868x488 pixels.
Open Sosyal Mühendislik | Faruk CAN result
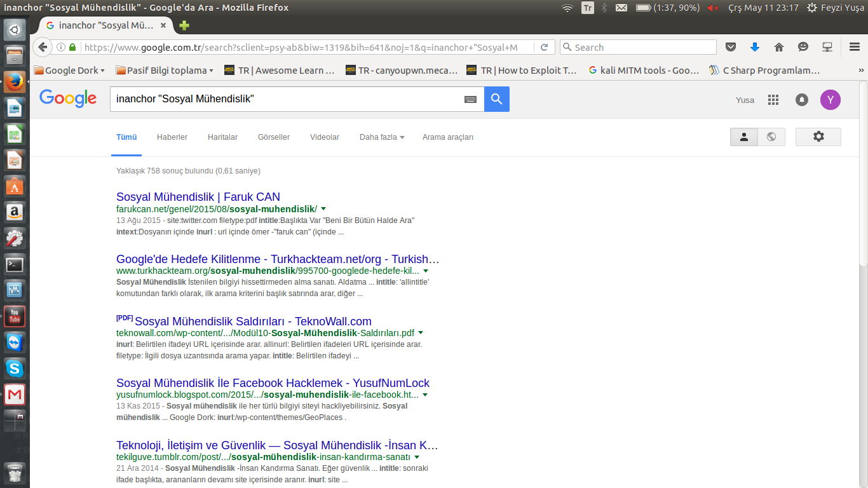198,197
